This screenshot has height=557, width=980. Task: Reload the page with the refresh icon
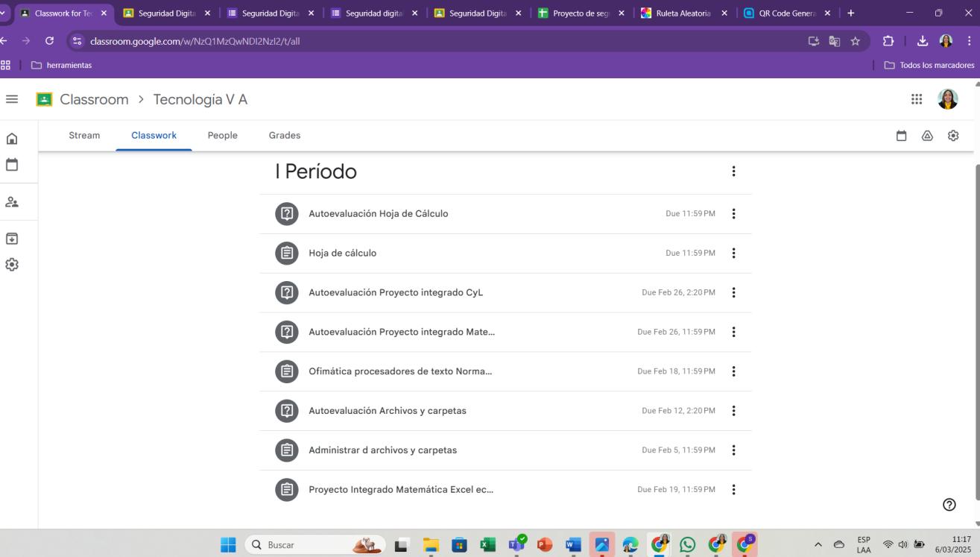49,42
